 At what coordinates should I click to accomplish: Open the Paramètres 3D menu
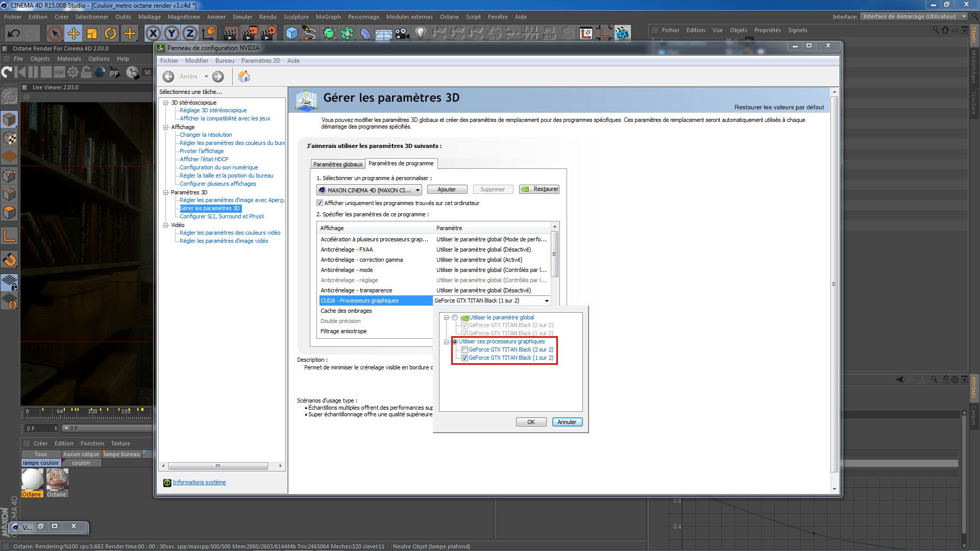click(x=260, y=61)
